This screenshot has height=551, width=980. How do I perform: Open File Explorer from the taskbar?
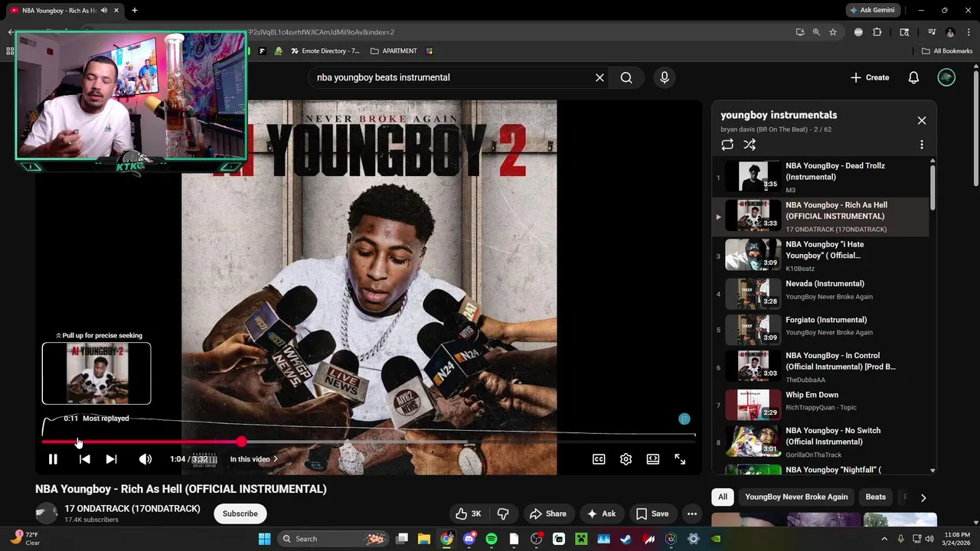pyautogui.click(x=424, y=539)
